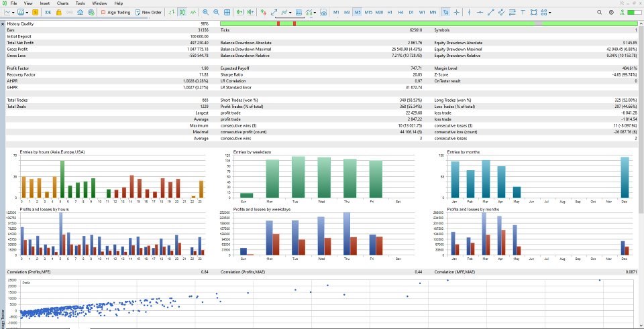The image size is (644, 329).
Task: Click the Total Net Profit value 497 230.40
Action: (x=199, y=43)
